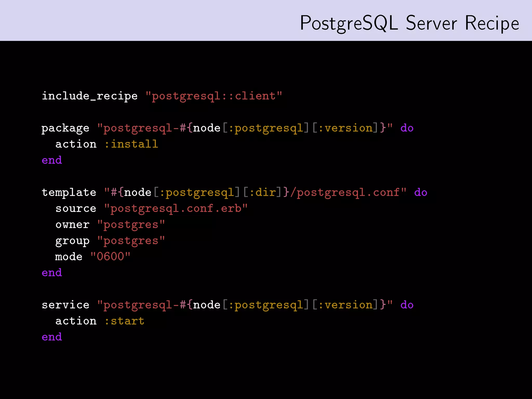Click 'end' closing the service block
532x399 pixels.
coord(52,337)
